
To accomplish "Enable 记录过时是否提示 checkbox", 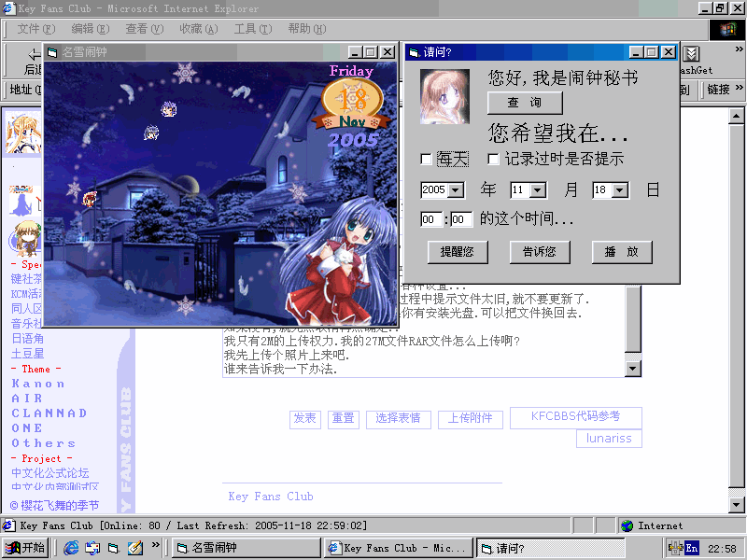I will click(494, 159).
